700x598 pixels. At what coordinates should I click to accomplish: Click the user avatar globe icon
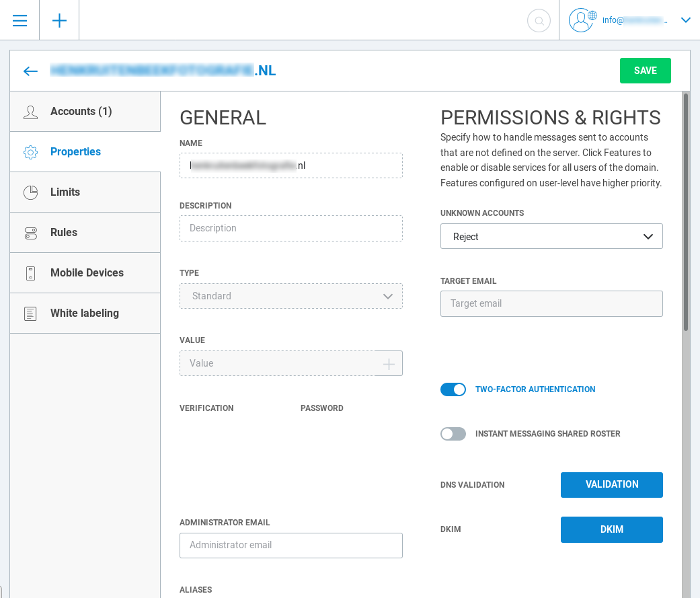pyautogui.click(x=582, y=20)
